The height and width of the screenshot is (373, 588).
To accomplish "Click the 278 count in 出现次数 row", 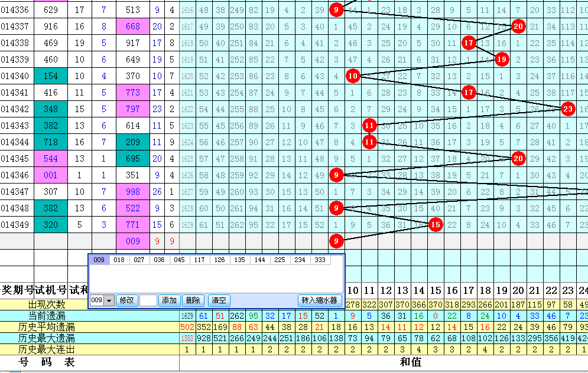I will click(353, 304).
